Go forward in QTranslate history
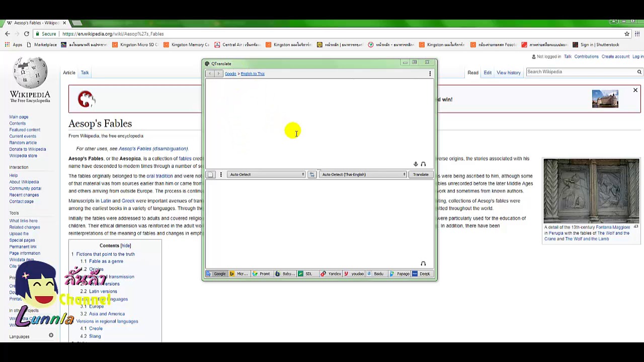 pos(218,74)
